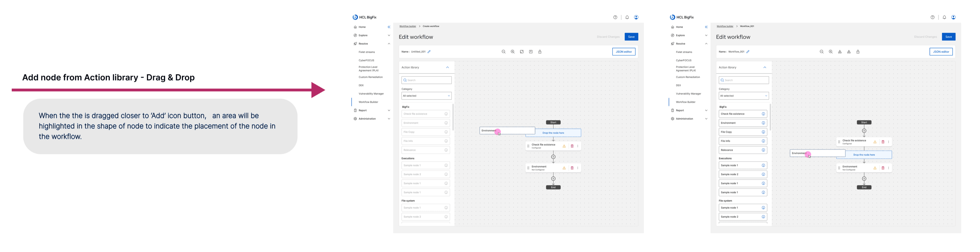The height and width of the screenshot is (252, 980).
Task: Collapse sidebar with double-chevron on Workflow_001 screen
Action: pos(706,27)
